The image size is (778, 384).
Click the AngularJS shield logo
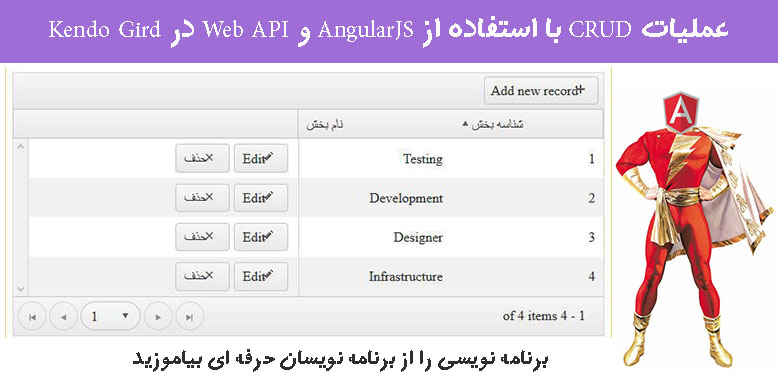(681, 112)
